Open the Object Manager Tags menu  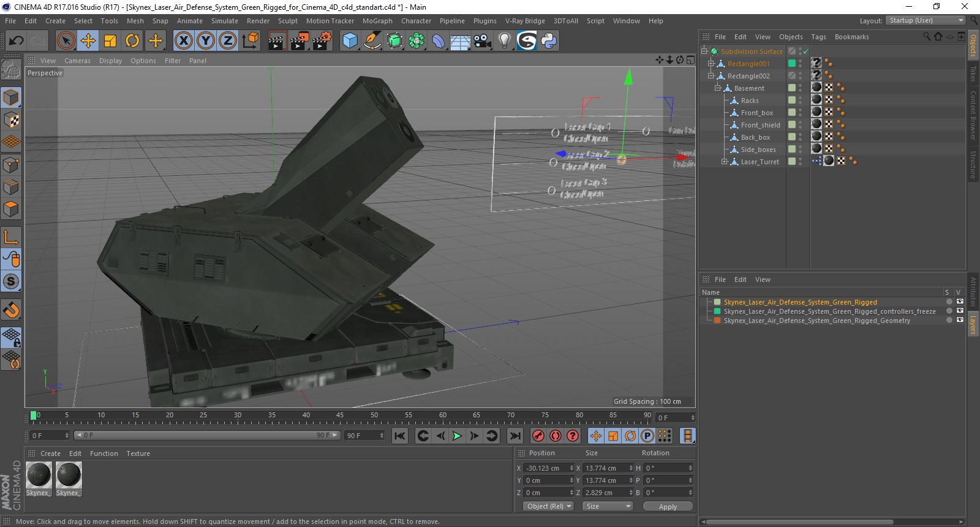818,37
